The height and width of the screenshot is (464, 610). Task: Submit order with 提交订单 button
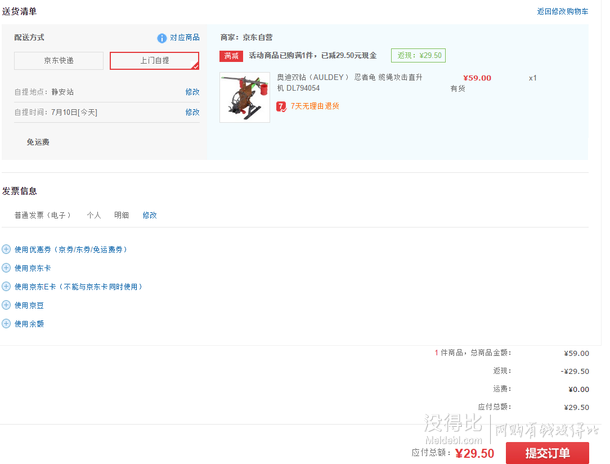pyautogui.click(x=546, y=453)
